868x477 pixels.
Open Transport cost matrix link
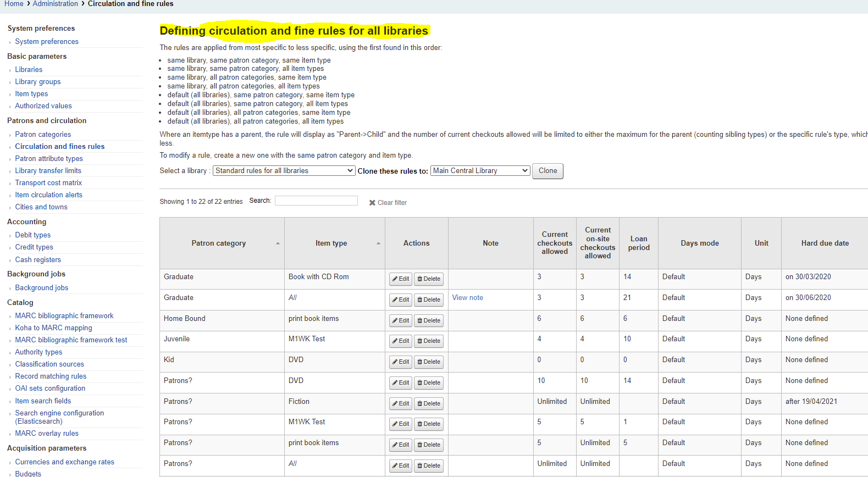[x=48, y=183]
